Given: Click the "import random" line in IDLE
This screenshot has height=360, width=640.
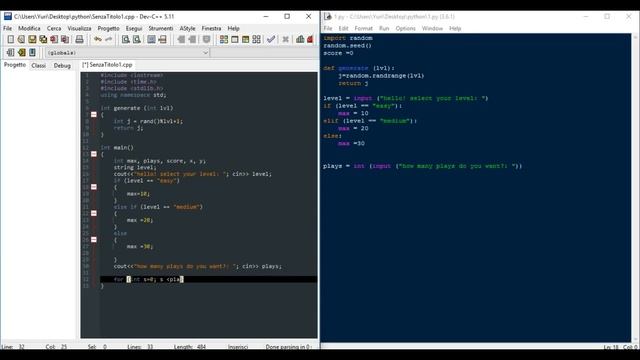Looking at the screenshot, I should click(348, 38).
